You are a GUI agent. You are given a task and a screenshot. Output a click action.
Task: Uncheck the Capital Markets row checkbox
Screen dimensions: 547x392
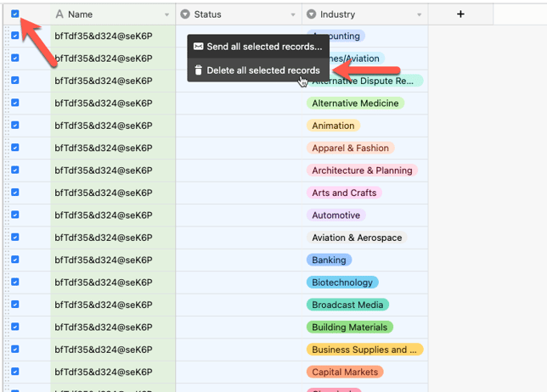point(14,372)
